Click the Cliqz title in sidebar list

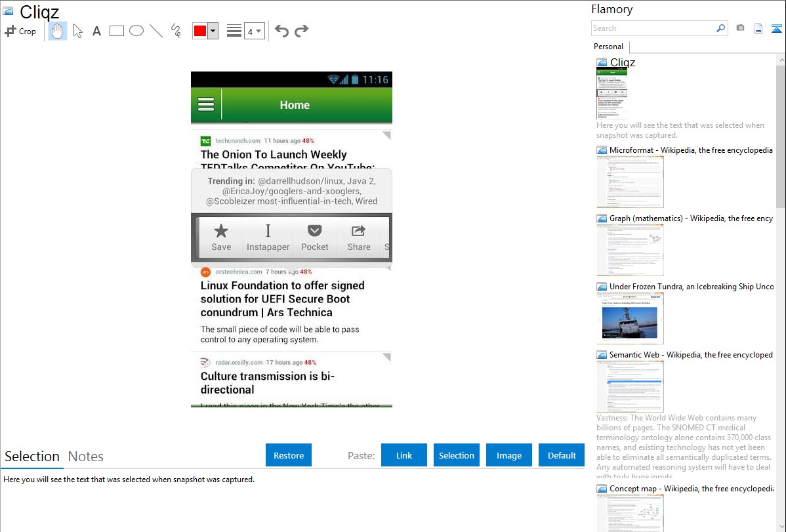pyautogui.click(x=623, y=62)
